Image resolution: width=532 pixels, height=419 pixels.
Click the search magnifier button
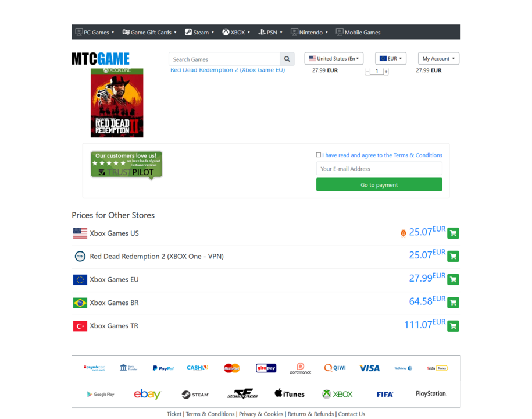287,59
